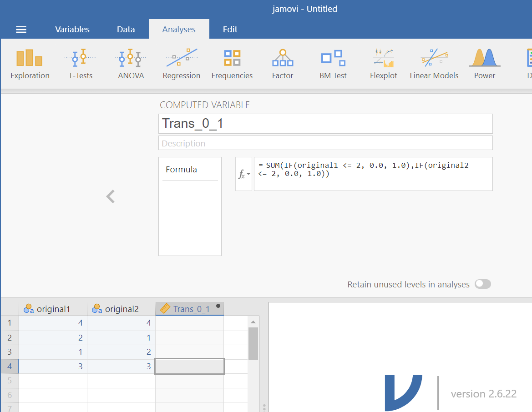
Task: Open the Exploration analyses menu
Action: coord(30,64)
